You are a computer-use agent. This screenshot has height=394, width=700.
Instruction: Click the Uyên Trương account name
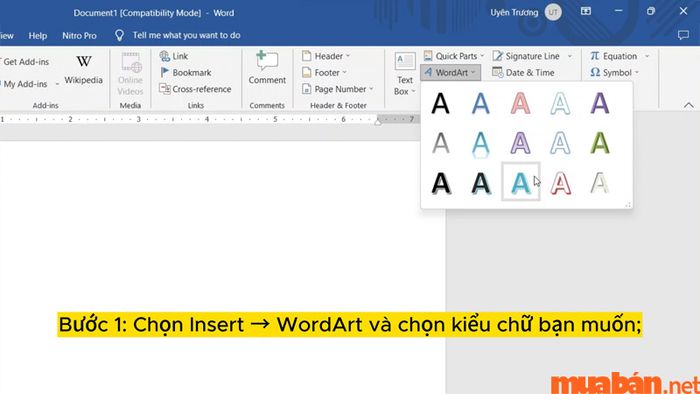(514, 12)
